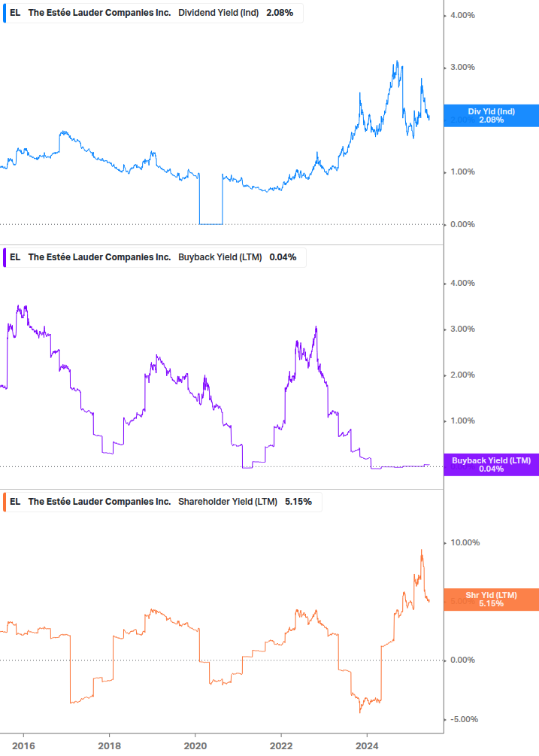539x756 pixels.
Task: Click Estée Lauder company name in dividend legend
Action: (99, 13)
